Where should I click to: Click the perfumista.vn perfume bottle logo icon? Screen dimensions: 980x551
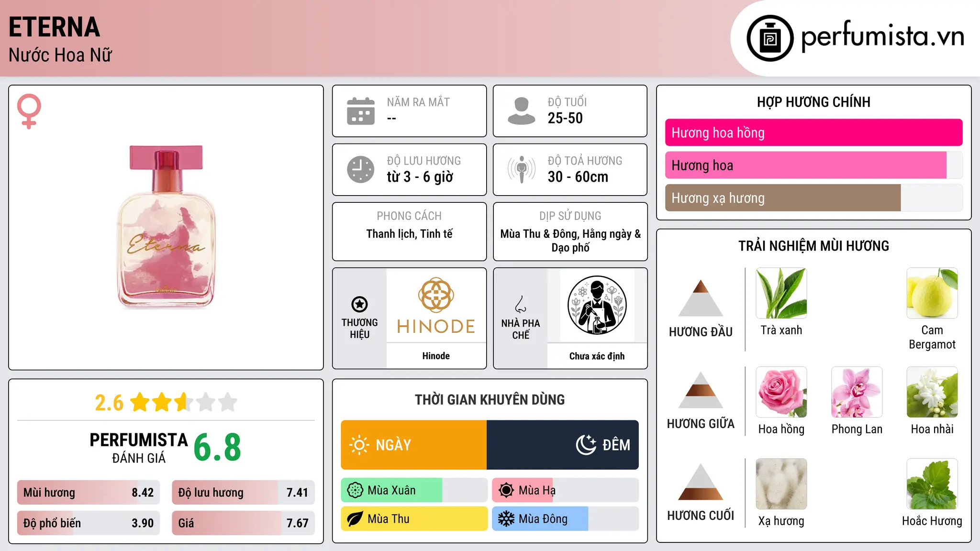770,38
